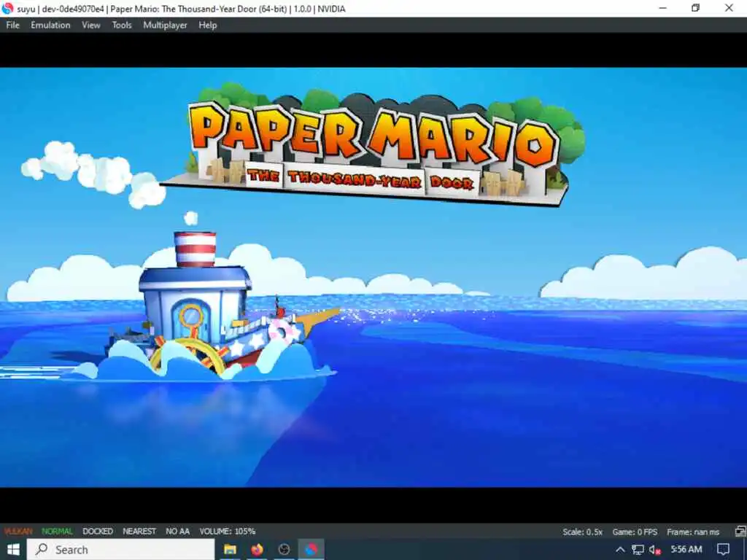Click the Scale: 0.5x status text
The height and width of the screenshot is (560, 747).
[x=582, y=532]
